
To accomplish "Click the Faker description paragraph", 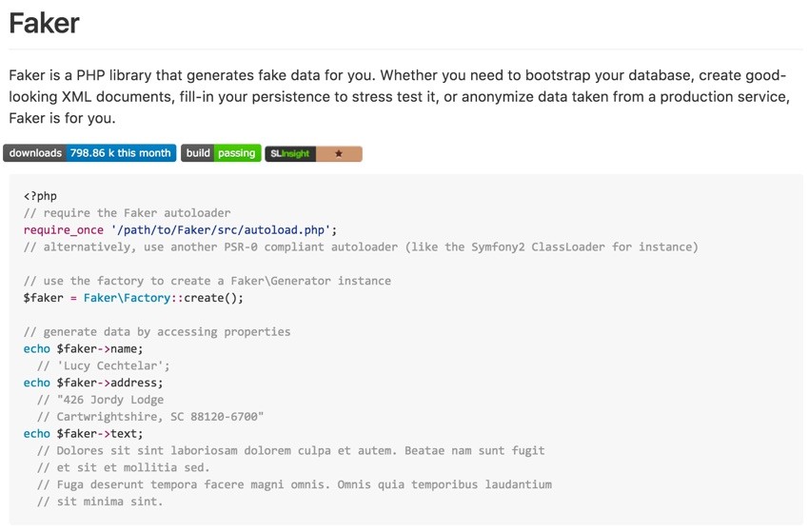I will coord(400,96).
